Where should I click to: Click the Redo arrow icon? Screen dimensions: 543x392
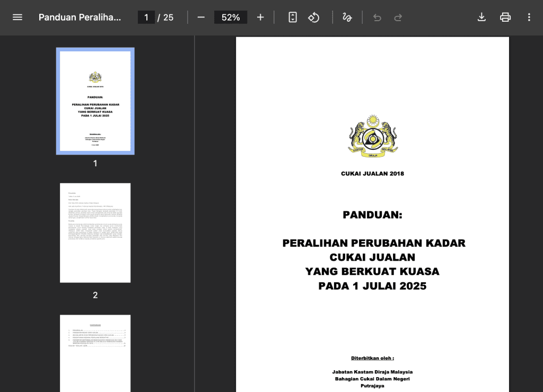[x=398, y=17]
